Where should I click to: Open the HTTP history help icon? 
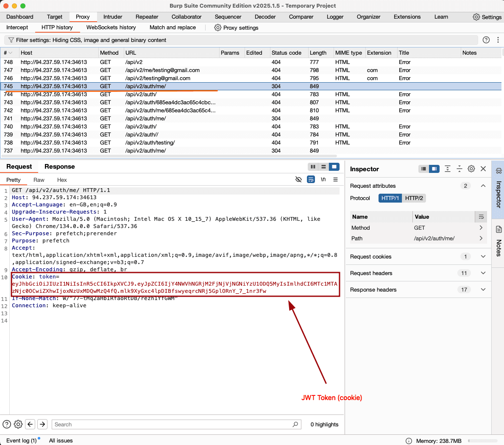point(486,40)
